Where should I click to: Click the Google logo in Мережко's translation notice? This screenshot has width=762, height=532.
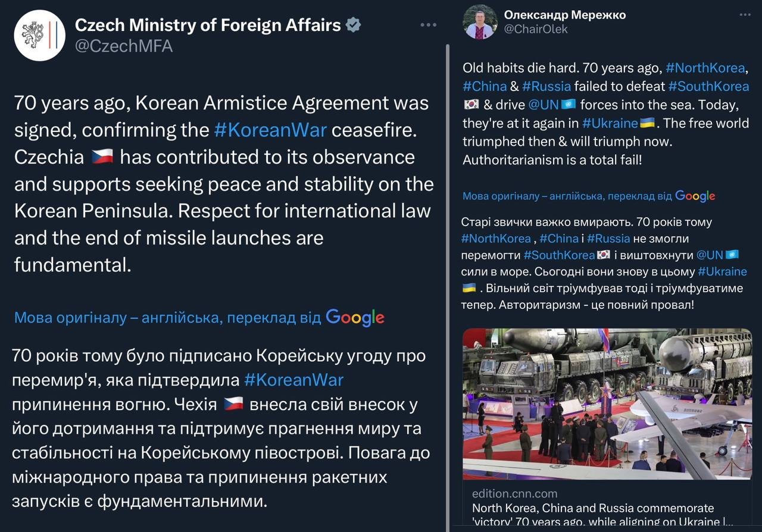click(x=695, y=196)
